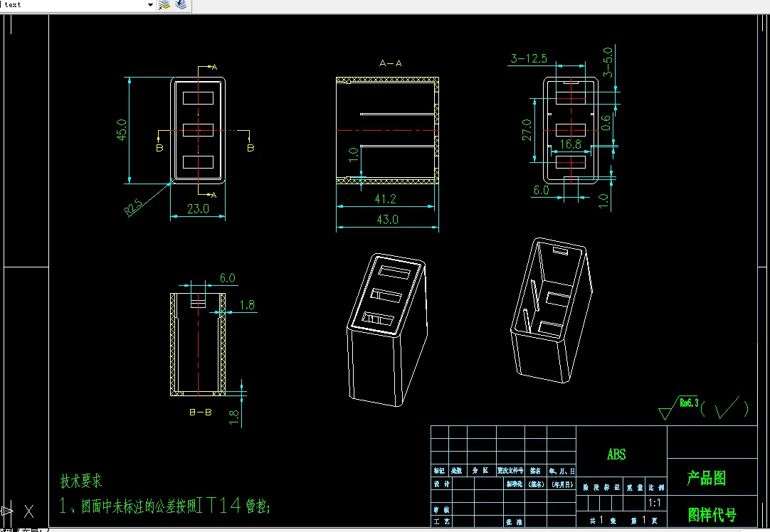Click the 批准 cell
Screen dimensions: 770x532
[514, 522]
